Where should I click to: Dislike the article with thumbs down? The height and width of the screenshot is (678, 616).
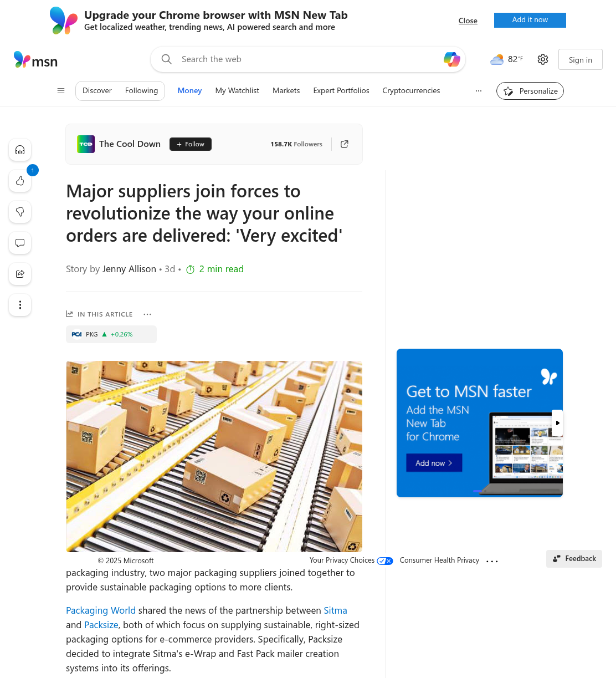20,212
